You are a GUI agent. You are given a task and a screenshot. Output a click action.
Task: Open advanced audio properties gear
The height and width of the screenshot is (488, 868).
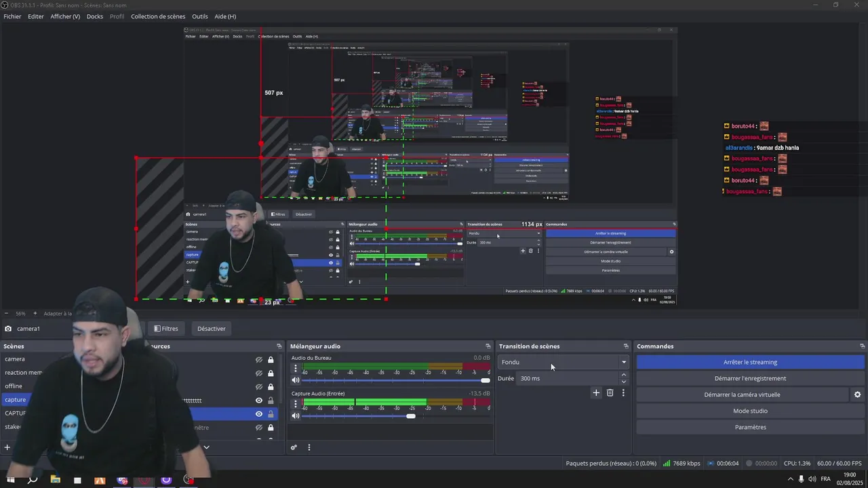point(294,447)
